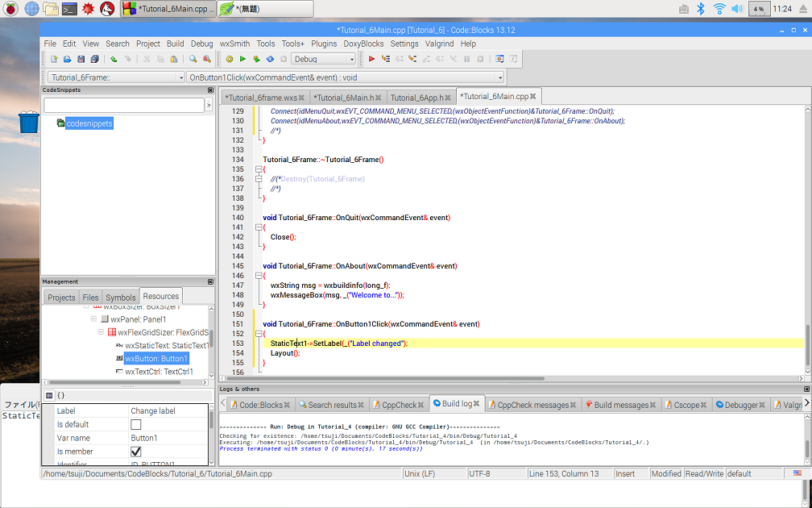Collapse the wxPanel: Panel1 tree node
Image resolution: width=812 pixels, height=508 pixels.
[93, 319]
